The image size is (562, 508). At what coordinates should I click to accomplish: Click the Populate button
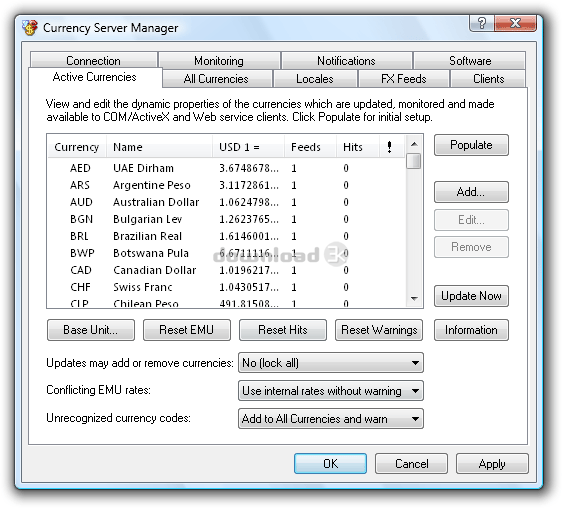click(x=471, y=145)
